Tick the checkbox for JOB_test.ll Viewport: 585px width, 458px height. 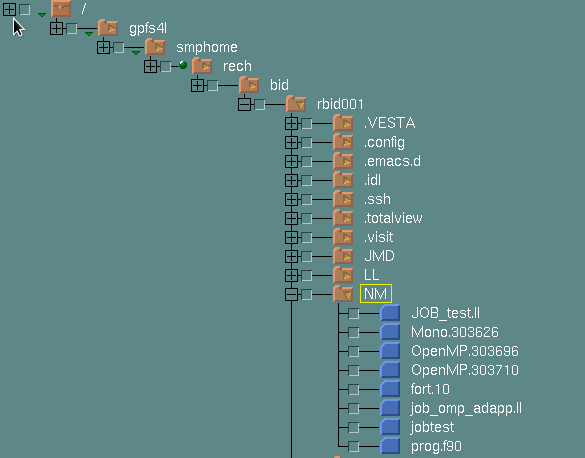[x=354, y=313]
